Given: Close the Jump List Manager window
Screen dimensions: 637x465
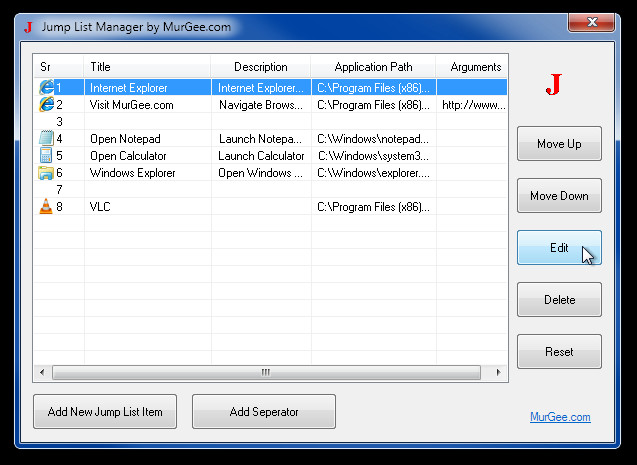Looking at the screenshot, I should click(591, 22).
